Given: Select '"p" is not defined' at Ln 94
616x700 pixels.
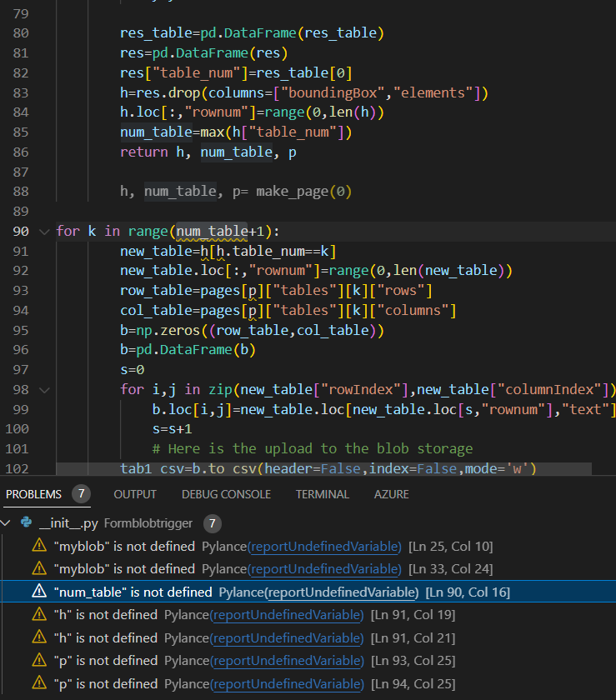Looking at the screenshot, I should pyautogui.click(x=105, y=684).
